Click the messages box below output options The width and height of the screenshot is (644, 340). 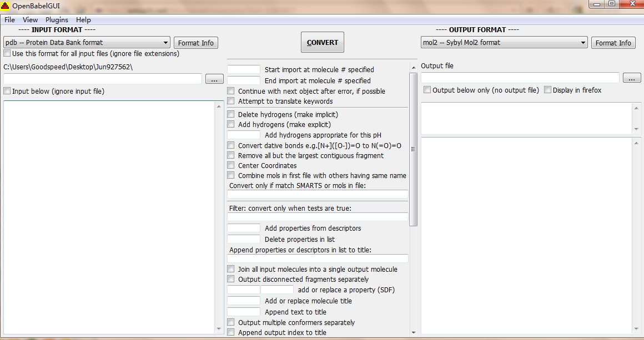coord(527,119)
